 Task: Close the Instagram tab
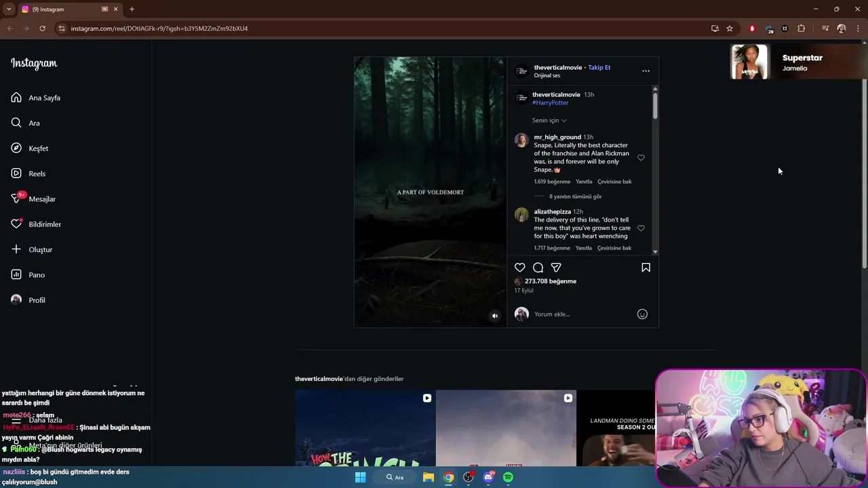coord(116,9)
